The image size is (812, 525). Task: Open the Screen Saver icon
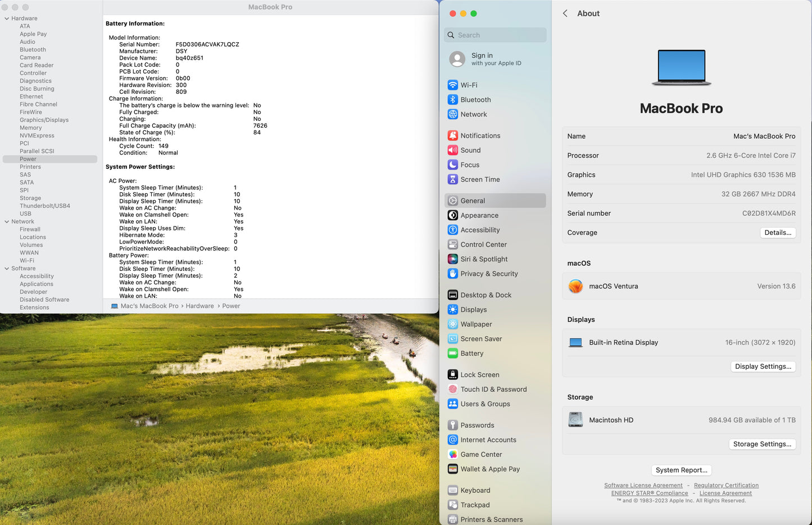453,339
